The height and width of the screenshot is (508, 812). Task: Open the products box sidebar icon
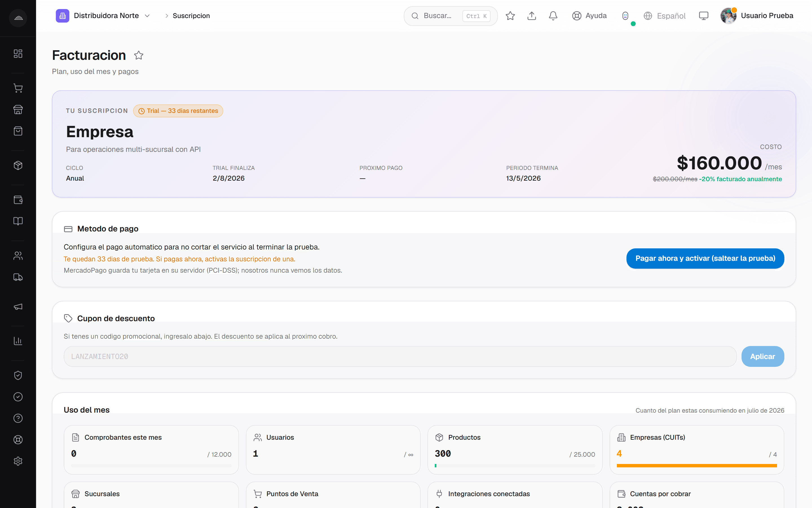pos(18,165)
